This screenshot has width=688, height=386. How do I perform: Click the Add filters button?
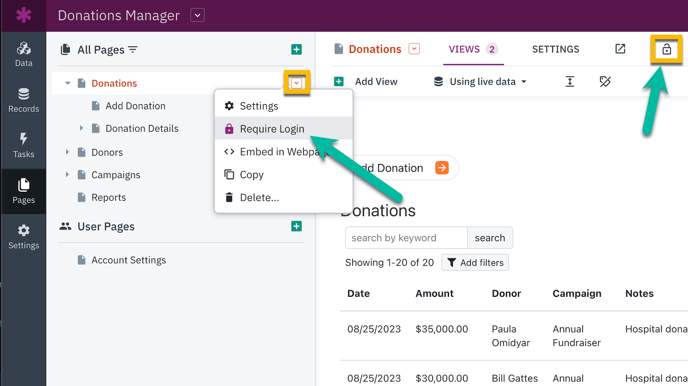[475, 263]
